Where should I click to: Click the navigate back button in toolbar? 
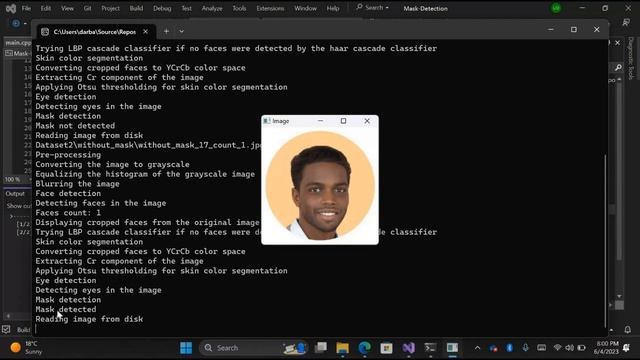[16, 23]
